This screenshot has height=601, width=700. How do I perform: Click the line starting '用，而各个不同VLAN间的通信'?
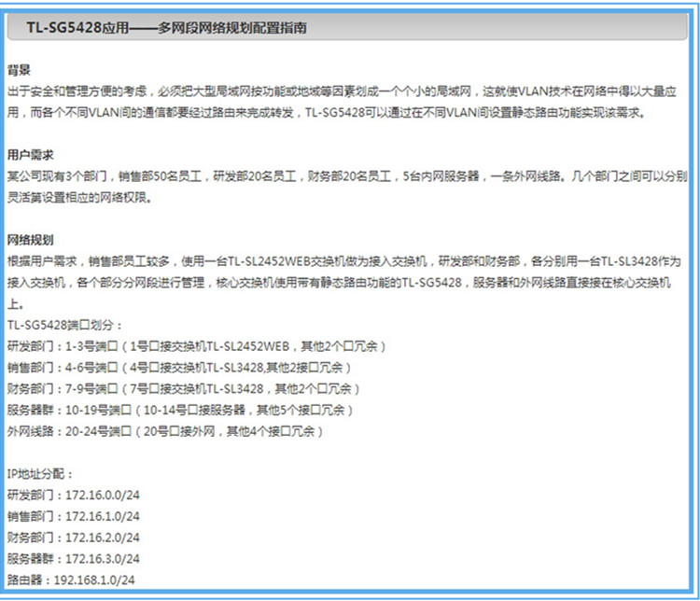[x=327, y=113]
